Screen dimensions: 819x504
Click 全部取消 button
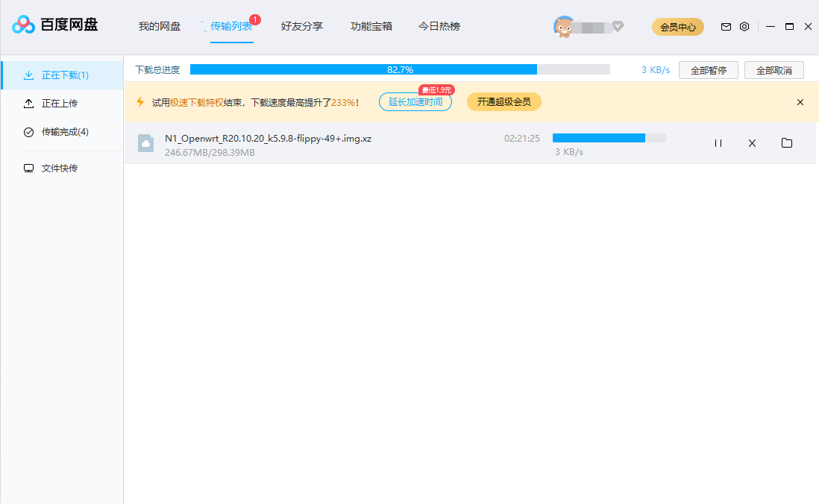point(774,70)
